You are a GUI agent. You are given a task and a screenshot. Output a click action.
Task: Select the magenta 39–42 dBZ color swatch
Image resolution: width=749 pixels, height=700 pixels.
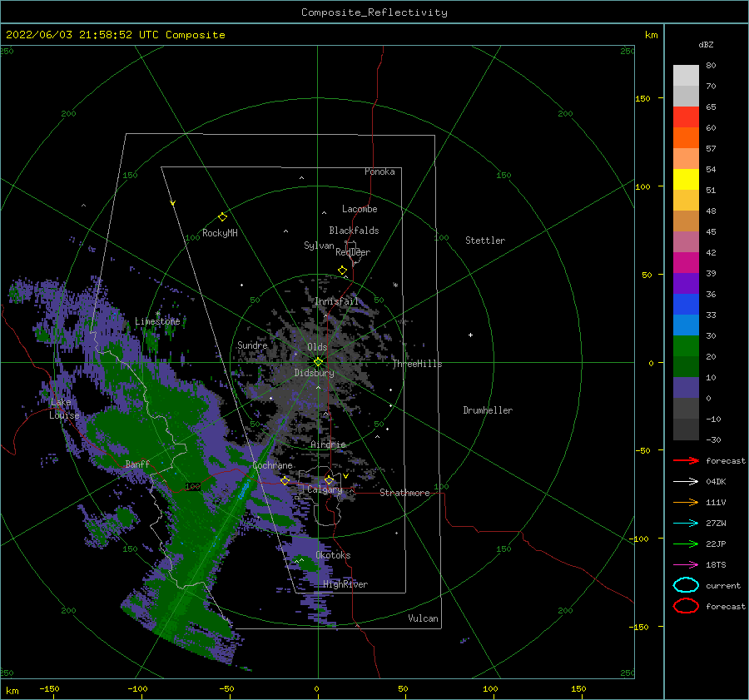686,263
